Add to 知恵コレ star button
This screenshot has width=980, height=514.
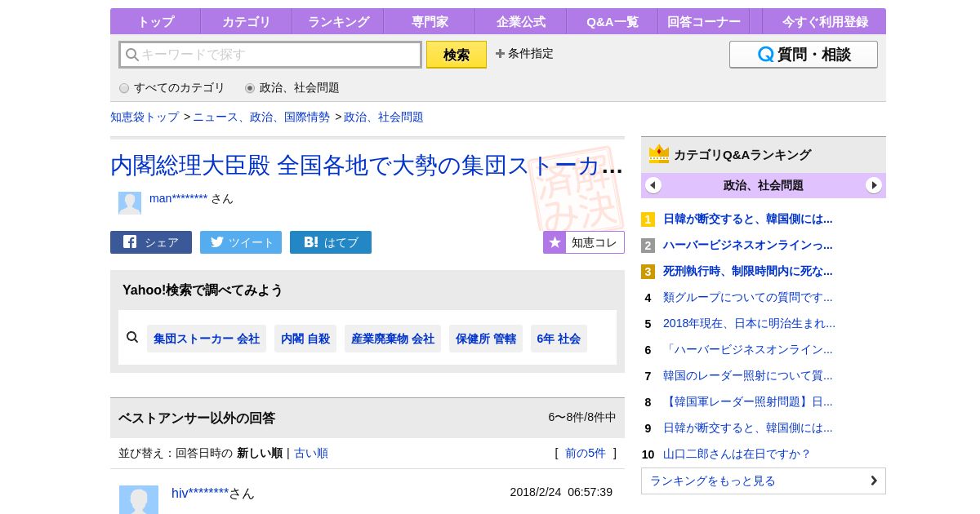pos(584,242)
